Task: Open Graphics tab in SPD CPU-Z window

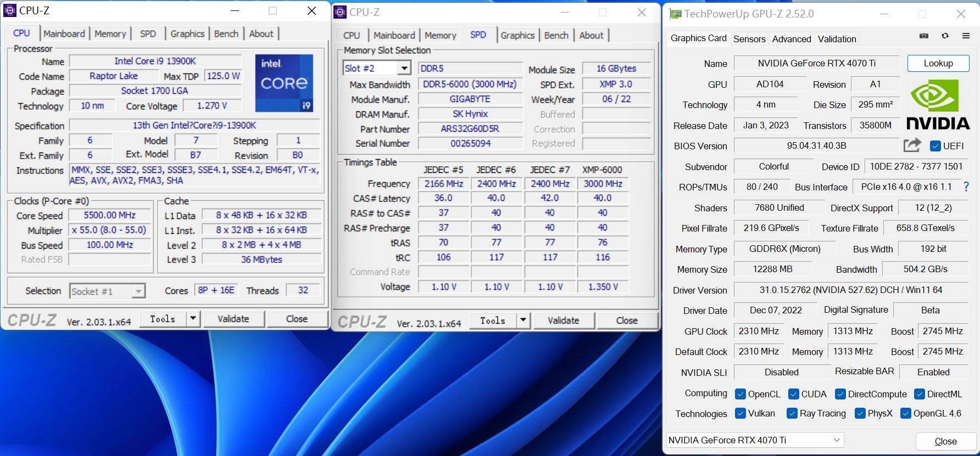Action: coord(517,35)
